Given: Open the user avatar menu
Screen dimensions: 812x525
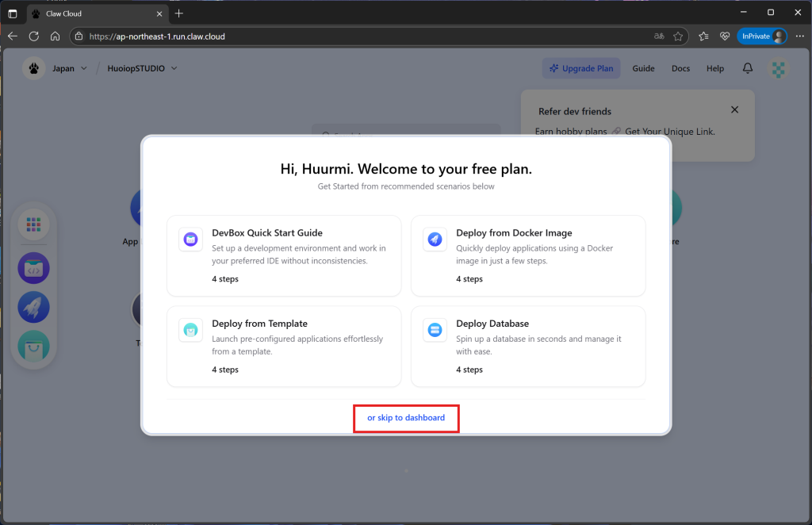Looking at the screenshot, I should (779, 69).
